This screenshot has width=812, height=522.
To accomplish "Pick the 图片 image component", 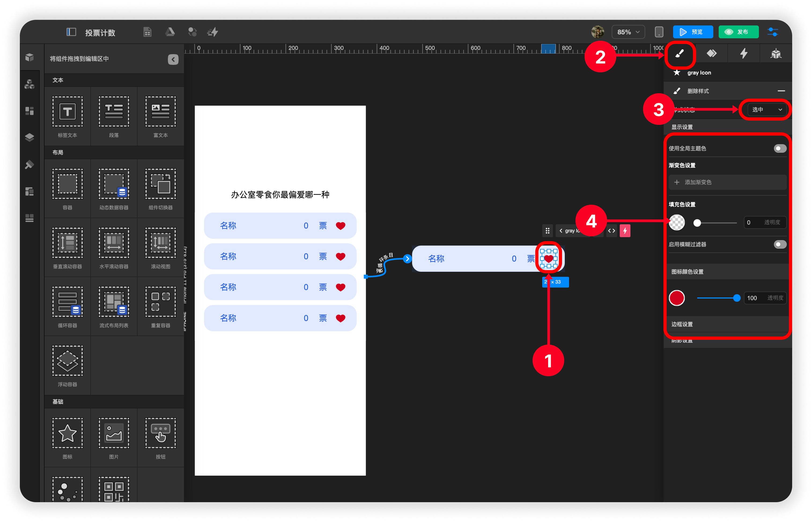I will (114, 438).
